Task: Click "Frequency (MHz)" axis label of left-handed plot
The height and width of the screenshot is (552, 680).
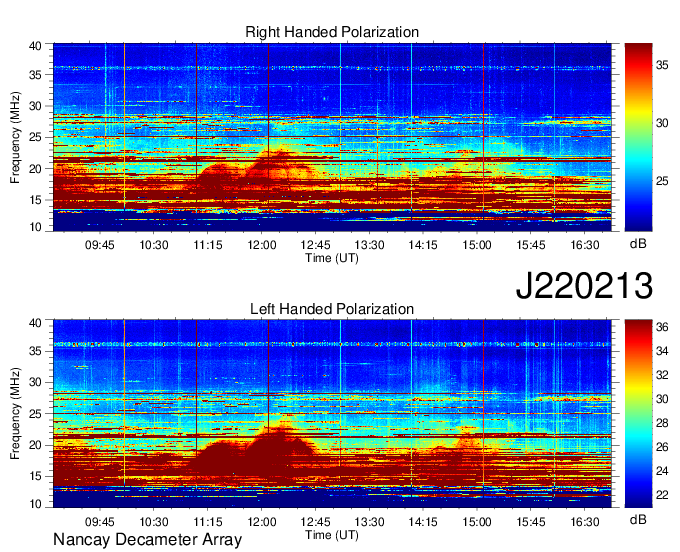Action: coord(15,414)
